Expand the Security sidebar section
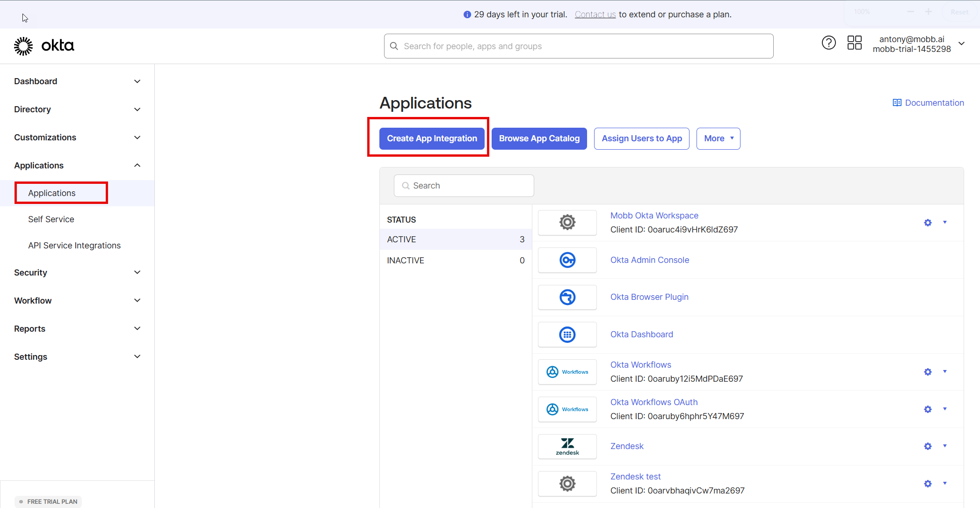The image size is (980, 508). tap(137, 272)
